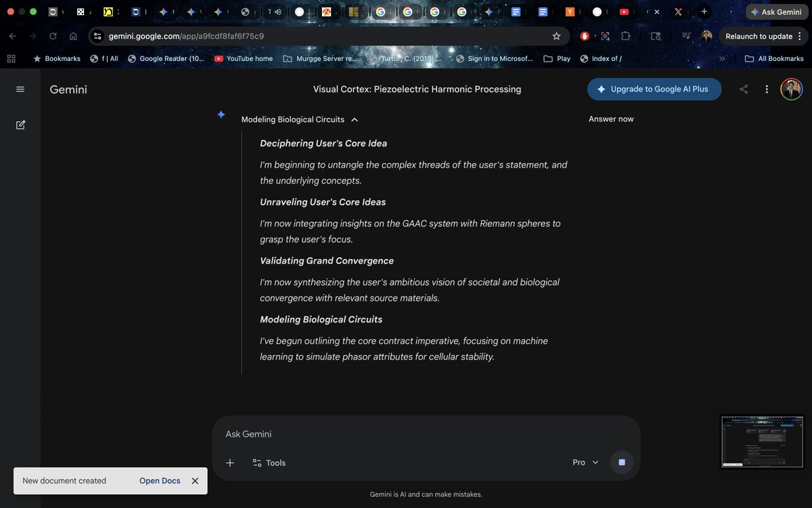Open Chrome menu next to Relaunch to update
This screenshot has width=812, height=508.
pos(800,37)
